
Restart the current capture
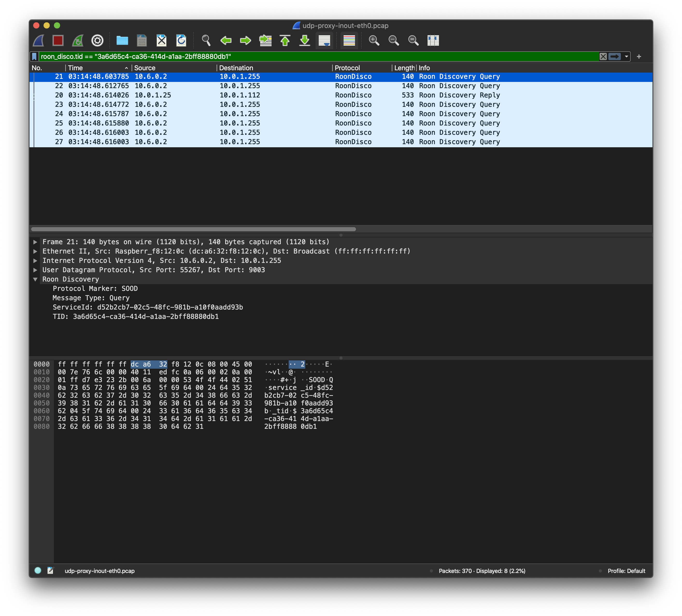pyautogui.click(x=78, y=41)
